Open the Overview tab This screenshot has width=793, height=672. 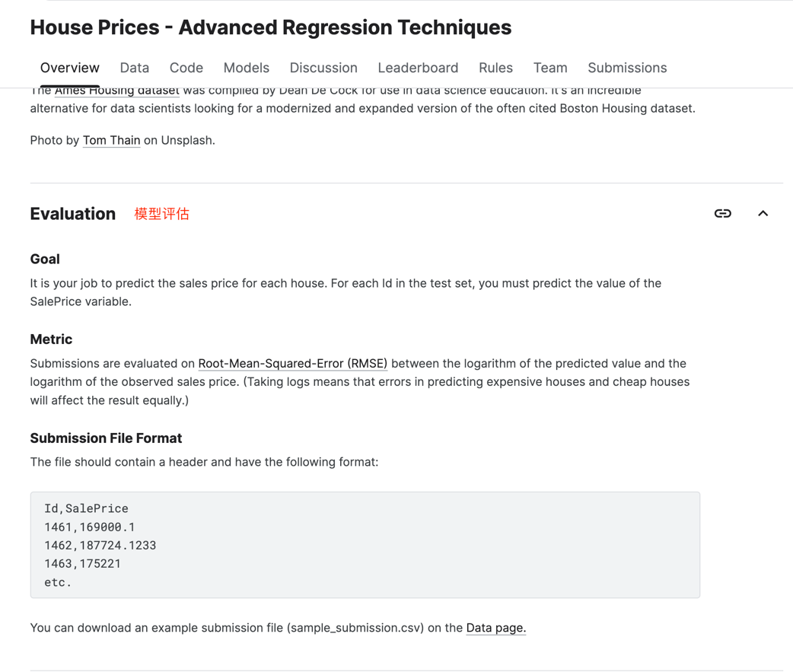click(70, 68)
